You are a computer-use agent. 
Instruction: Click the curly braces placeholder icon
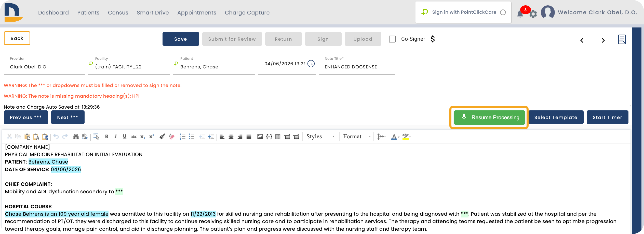[269, 137]
